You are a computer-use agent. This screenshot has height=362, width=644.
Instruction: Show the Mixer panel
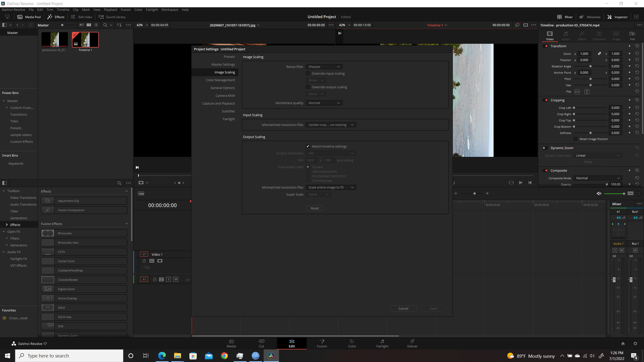[565, 17]
